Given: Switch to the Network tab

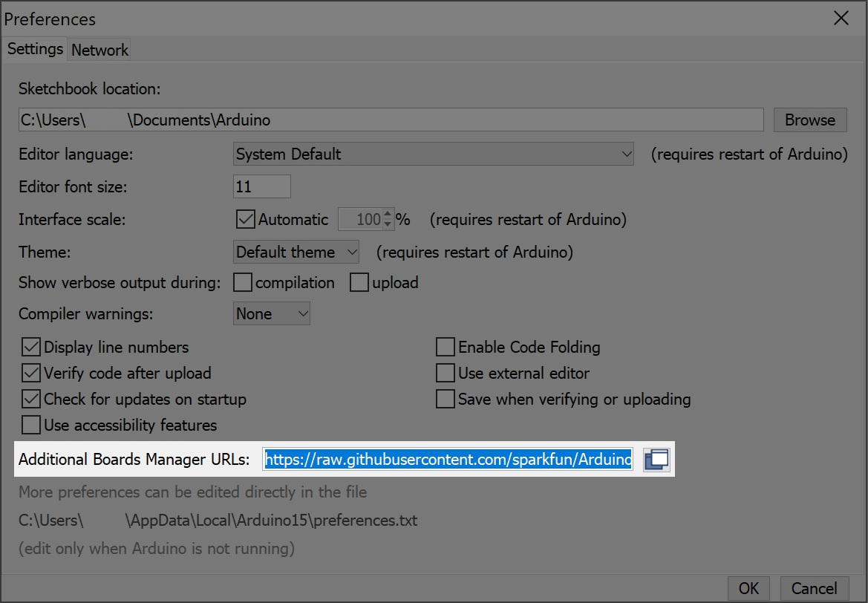Looking at the screenshot, I should tap(99, 50).
